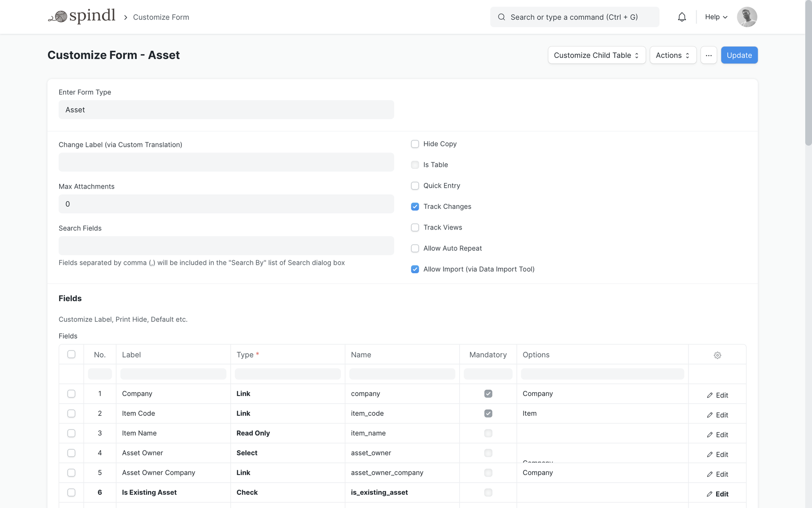Click the Edit pencil for Is Existing Asset
Image resolution: width=812 pixels, height=508 pixels.
click(718, 494)
